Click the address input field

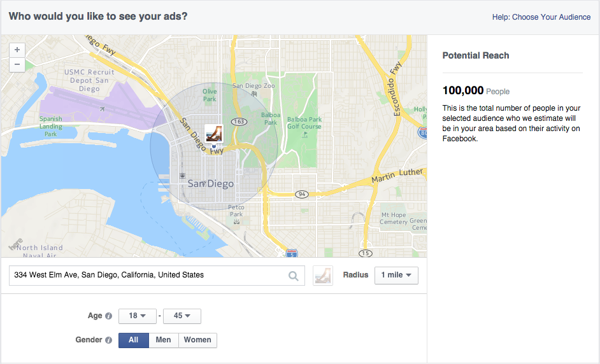coord(157,276)
